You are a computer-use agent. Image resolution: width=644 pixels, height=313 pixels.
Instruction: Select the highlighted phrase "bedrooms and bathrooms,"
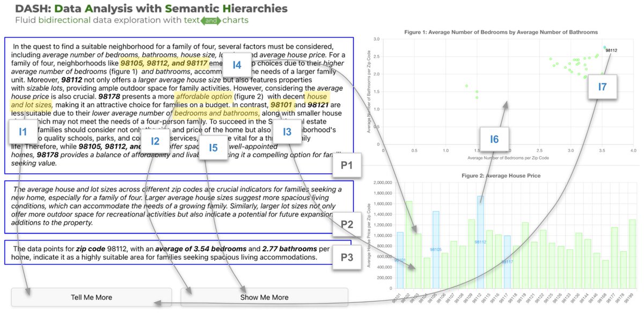point(216,113)
